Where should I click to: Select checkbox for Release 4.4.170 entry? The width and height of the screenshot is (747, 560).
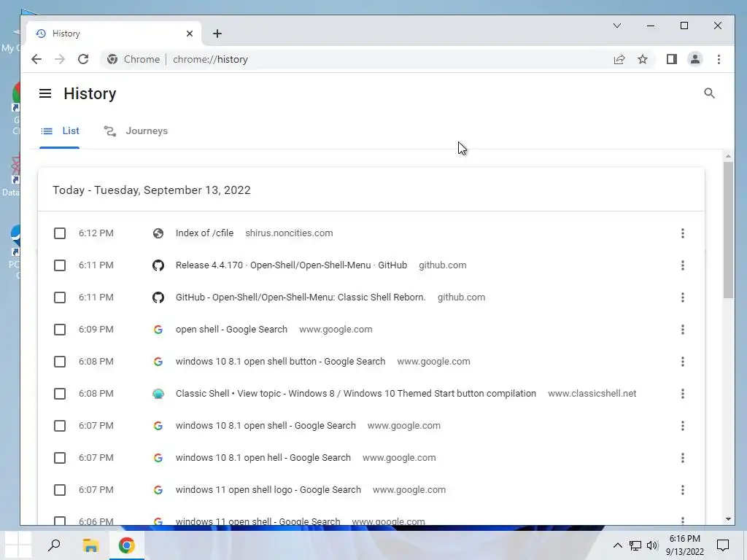pos(60,265)
